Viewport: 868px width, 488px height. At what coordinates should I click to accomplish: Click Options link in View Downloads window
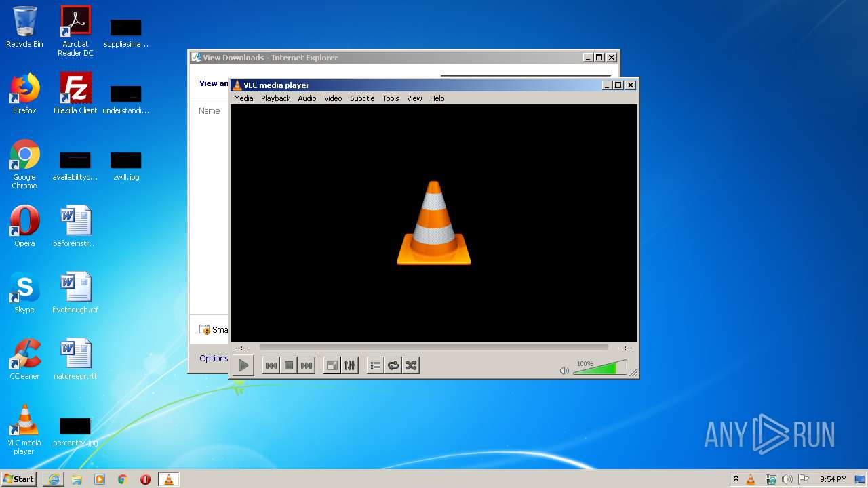pyautogui.click(x=214, y=358)
